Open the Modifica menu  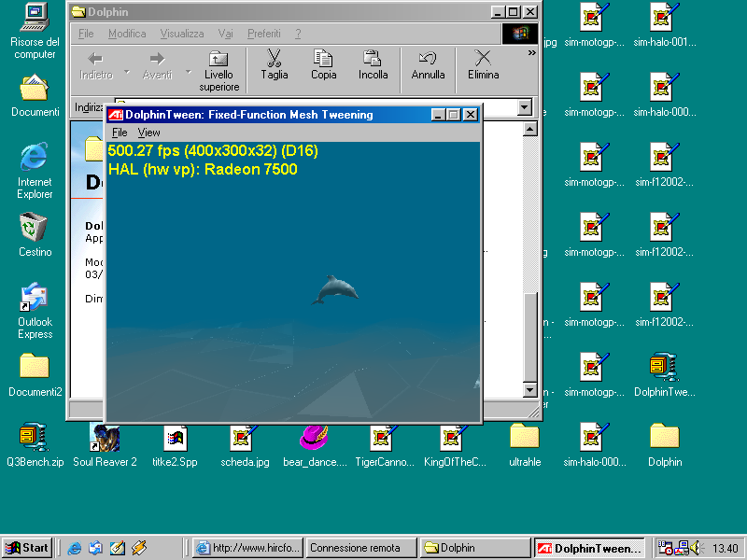coord(127,34)
